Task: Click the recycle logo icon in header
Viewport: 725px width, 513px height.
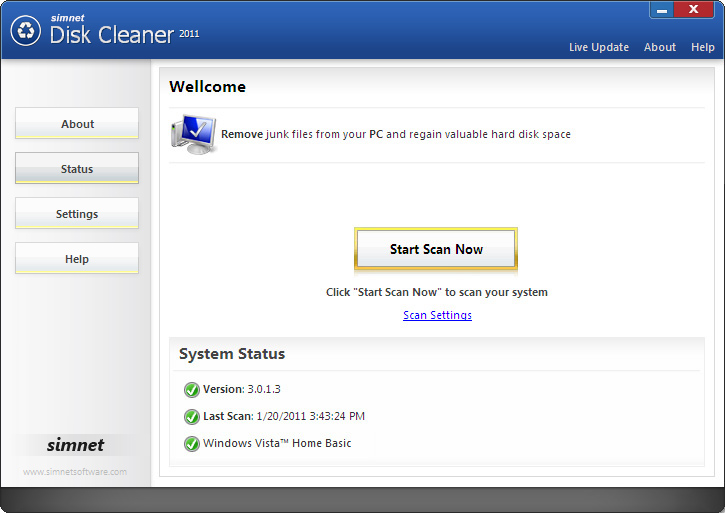Action: point(25,30)
